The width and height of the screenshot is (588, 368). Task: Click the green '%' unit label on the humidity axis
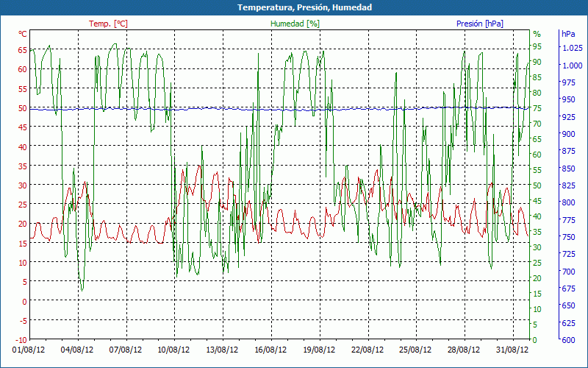[x=537, y=34]
